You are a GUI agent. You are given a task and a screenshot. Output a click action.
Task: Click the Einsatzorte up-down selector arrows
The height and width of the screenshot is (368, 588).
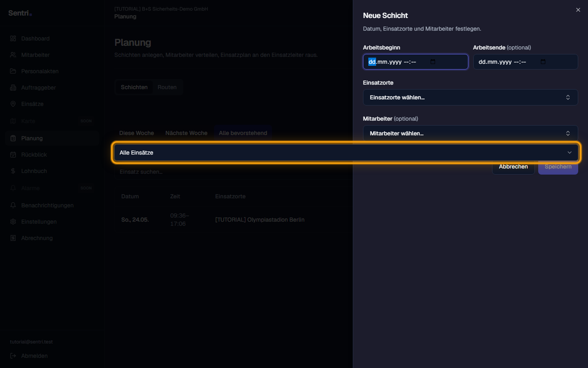[568, 97]
